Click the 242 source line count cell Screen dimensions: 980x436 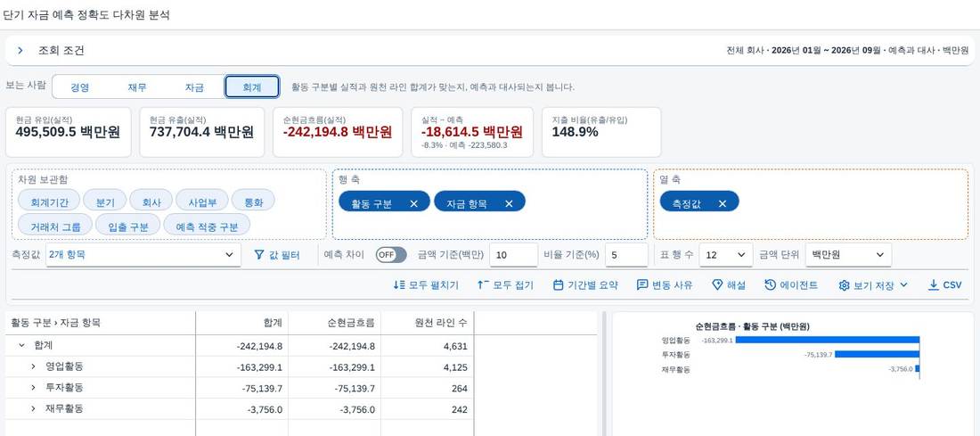[428, 410]
